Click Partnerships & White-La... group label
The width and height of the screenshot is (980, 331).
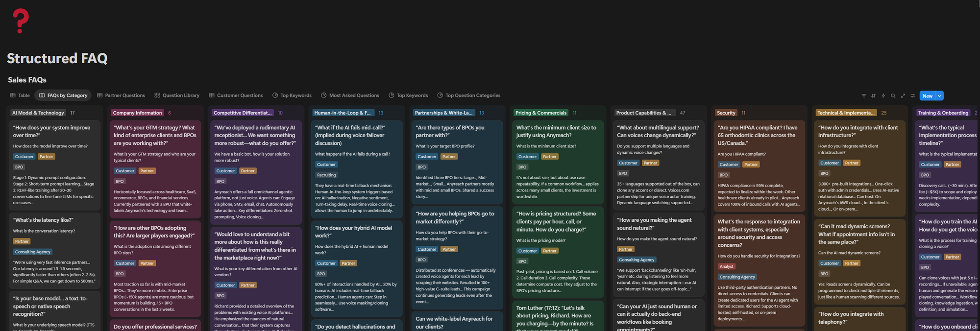coord(444,113)
